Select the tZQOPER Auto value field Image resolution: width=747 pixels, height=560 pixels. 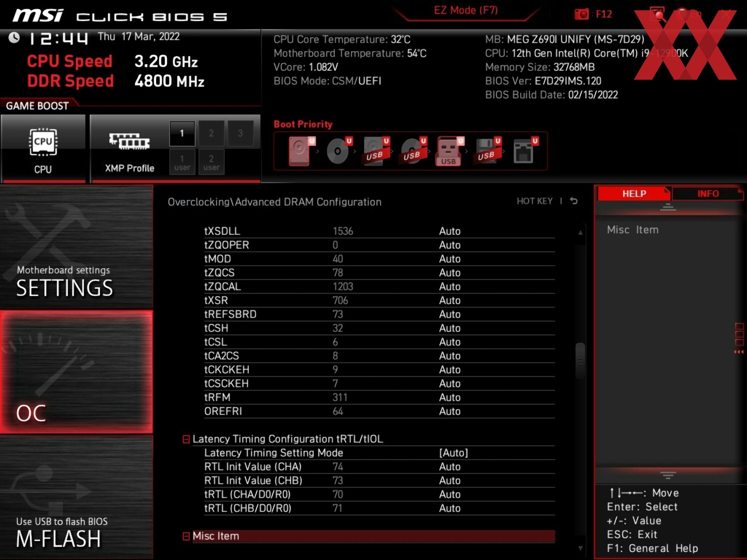(x=450, y=245)
